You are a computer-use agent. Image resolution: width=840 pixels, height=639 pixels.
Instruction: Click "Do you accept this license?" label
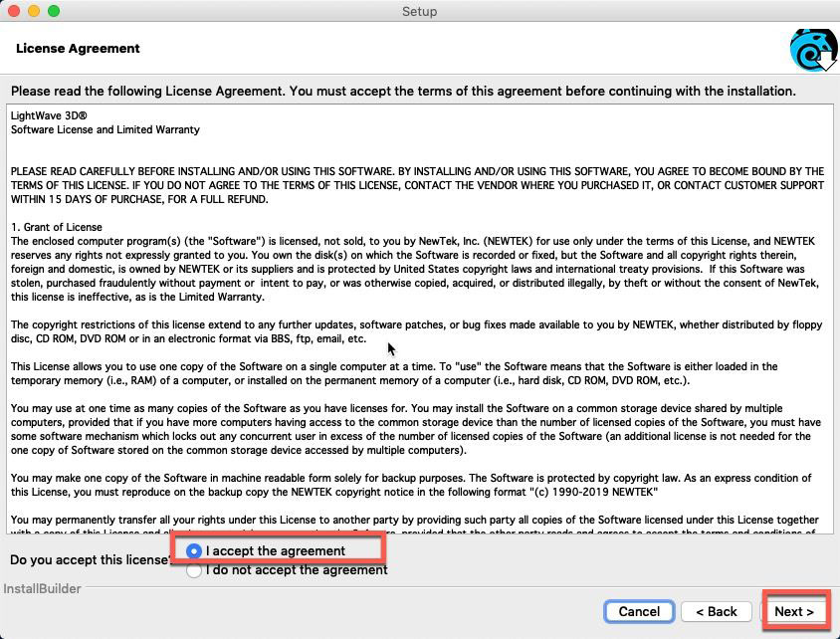91,559
